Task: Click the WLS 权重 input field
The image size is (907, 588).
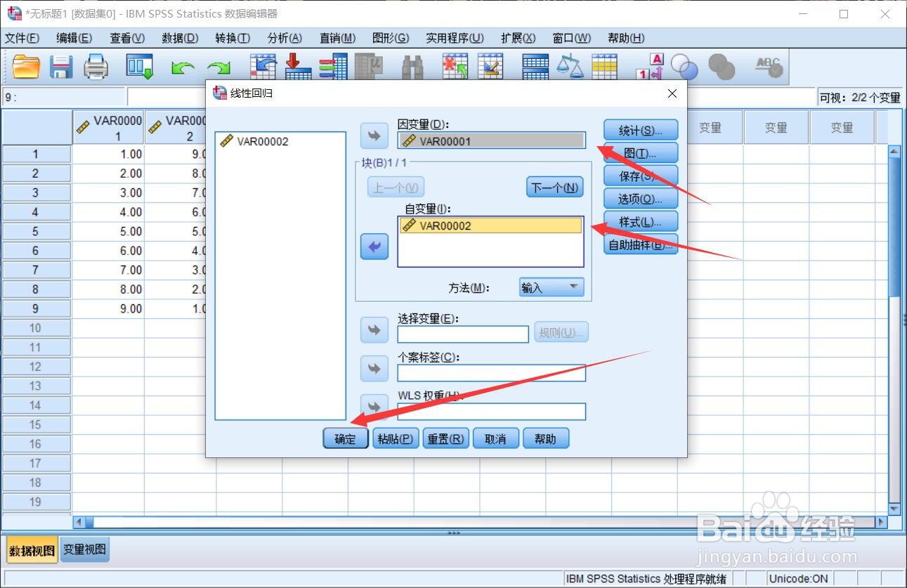Action: point(491,412)
